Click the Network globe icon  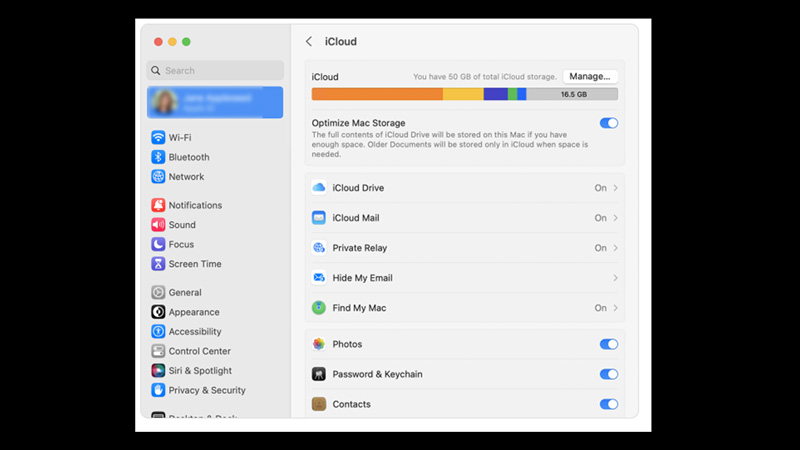coord(158,177)
